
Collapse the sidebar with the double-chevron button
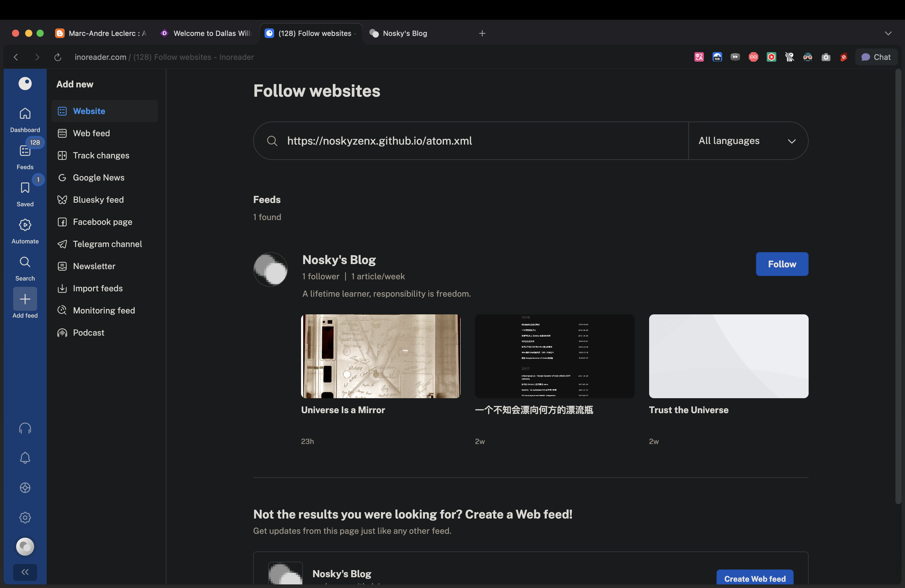click(x=25, y=572)
